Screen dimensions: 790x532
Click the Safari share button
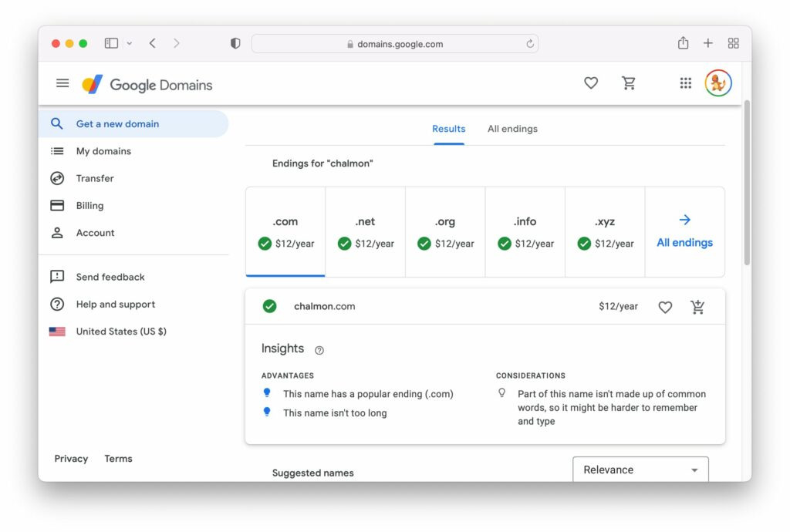[x=683, y=42]
